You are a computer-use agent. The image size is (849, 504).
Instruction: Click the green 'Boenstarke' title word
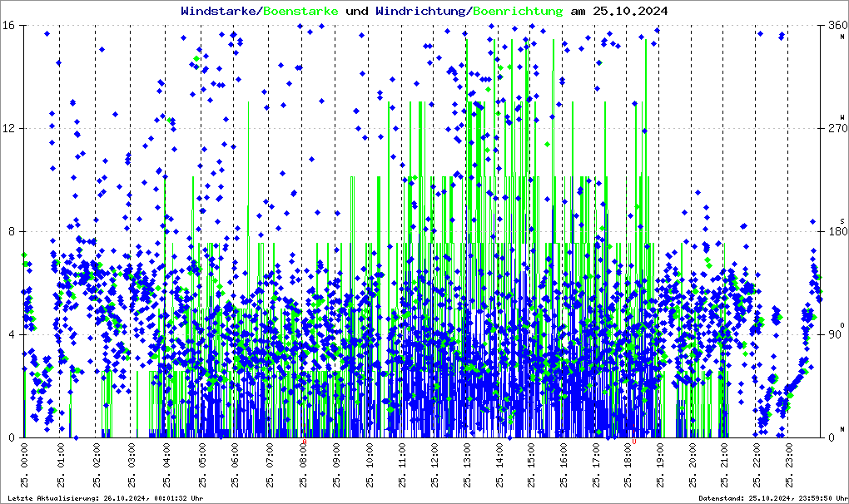click(301, 11)
